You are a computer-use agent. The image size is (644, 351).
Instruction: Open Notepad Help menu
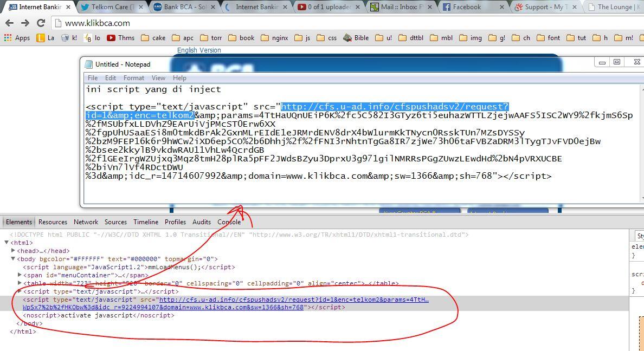point(179,78)
